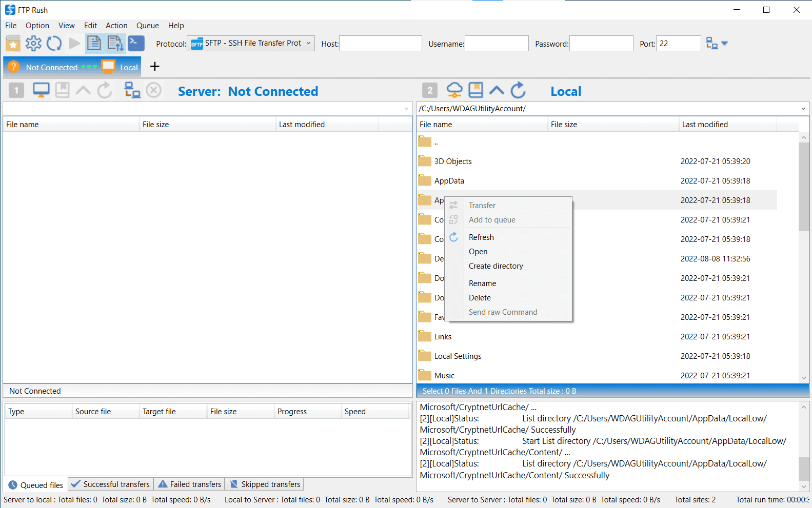Select Rename from the context menu
This screenshot has width=812, height=508.
508,283
